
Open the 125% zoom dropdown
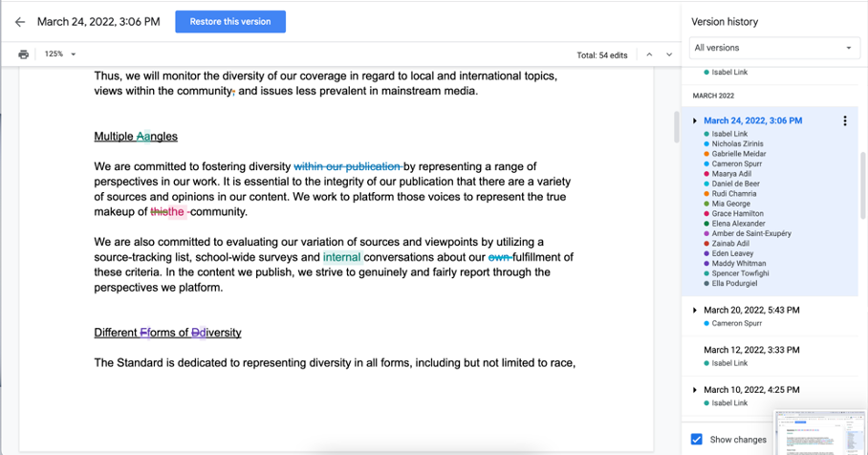[60, 54]
